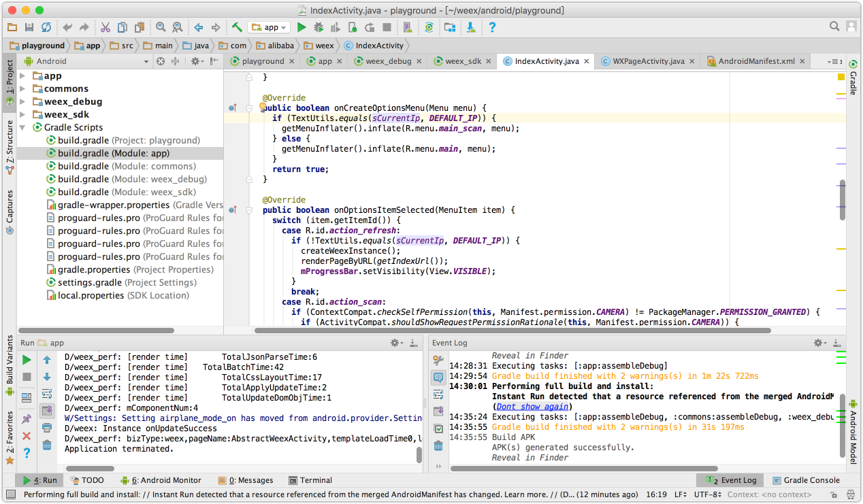Open AVD Manager from the toolbar
Viewport: 863px width, 504px height.
tap(407, 27)
